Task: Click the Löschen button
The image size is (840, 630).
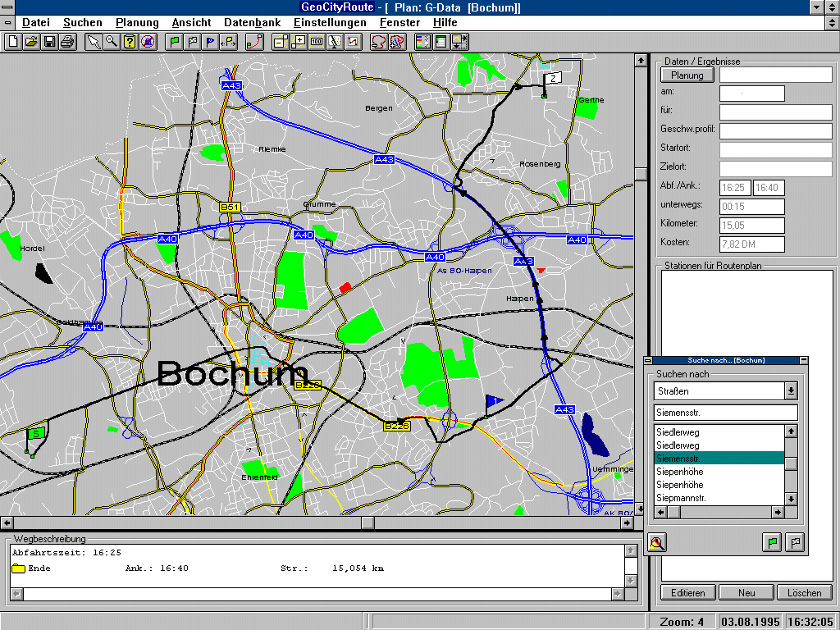Action: click(x=804, y=592)
